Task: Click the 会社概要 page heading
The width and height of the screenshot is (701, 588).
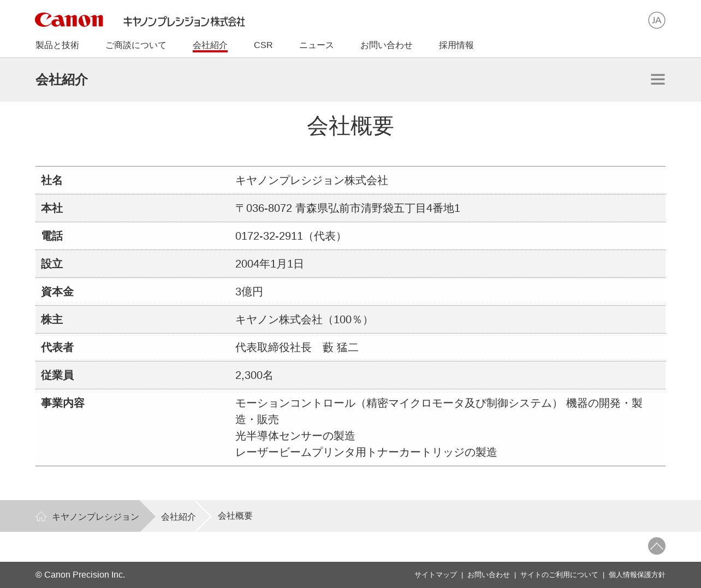Action: pyautogui.click(x=350, y=126)
